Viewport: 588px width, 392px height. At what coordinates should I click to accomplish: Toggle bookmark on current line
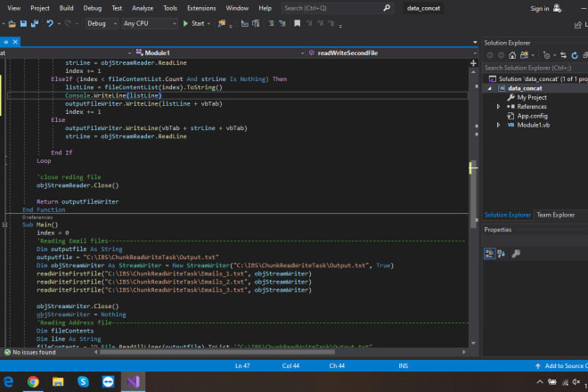[x=297, y=24]
